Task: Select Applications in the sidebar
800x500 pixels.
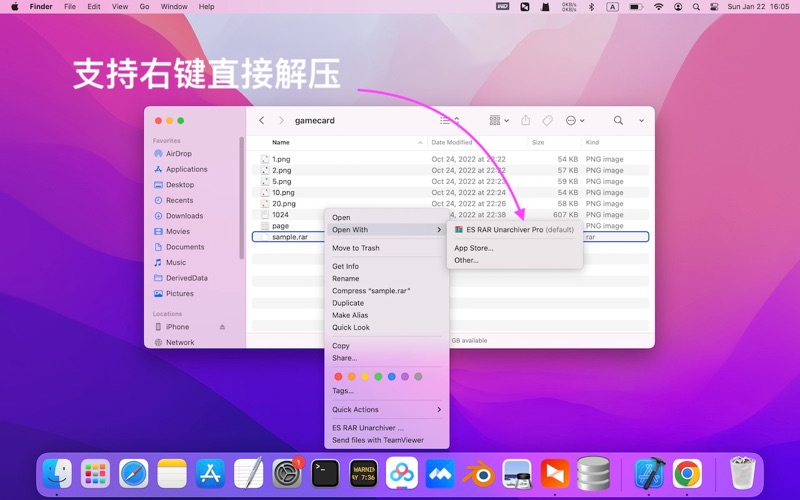Action: coord(181,169)
